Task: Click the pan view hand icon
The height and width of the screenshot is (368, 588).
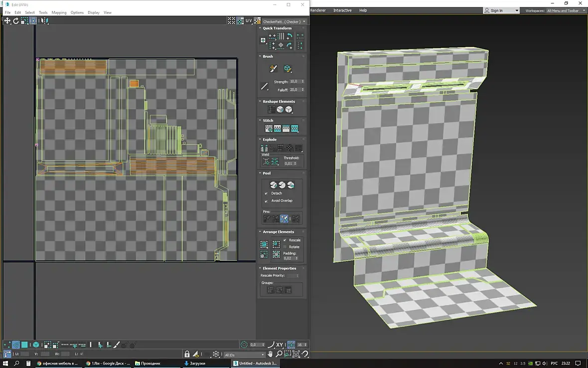Action: [271, 354]
